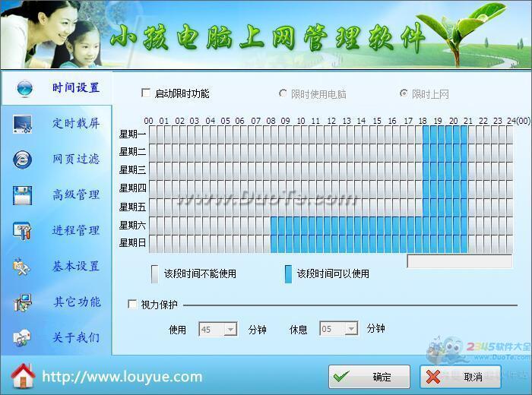The width and height of the screenshot is (532, 395).
Task: Go to 高级管理 section
Action: 76,194
